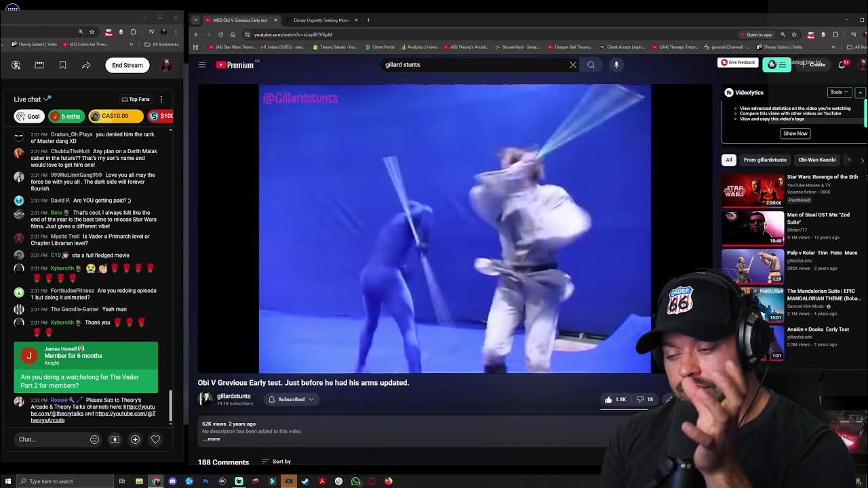The height and width of the screenshot is (488, 868).
Task: Open Windows Start menu
Action: (8, 481)
